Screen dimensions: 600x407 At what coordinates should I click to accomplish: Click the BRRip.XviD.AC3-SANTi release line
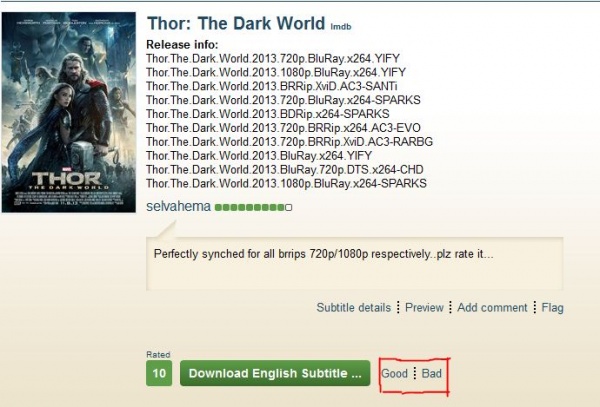tap(272, 86)
